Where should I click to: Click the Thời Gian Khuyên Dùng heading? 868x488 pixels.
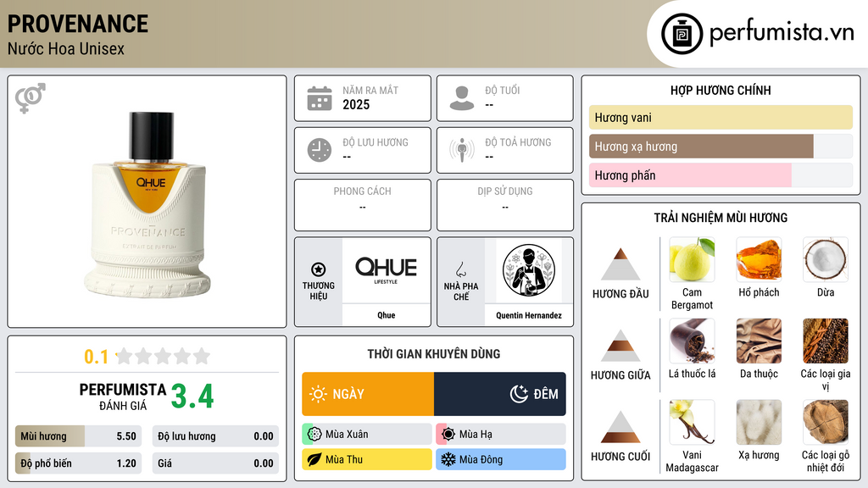[x=434, y=353]
